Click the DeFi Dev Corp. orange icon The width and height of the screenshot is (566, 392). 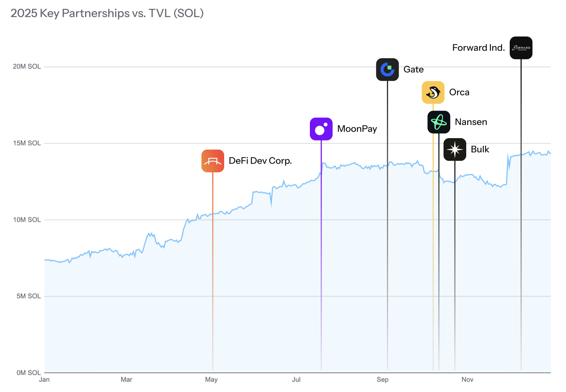pos(213,161)
